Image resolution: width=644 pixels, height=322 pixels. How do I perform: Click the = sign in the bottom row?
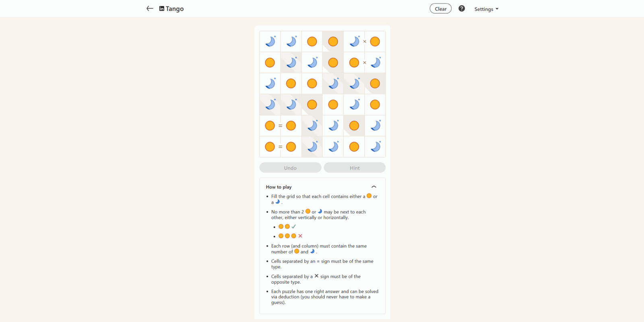click(x=281, y=147)
